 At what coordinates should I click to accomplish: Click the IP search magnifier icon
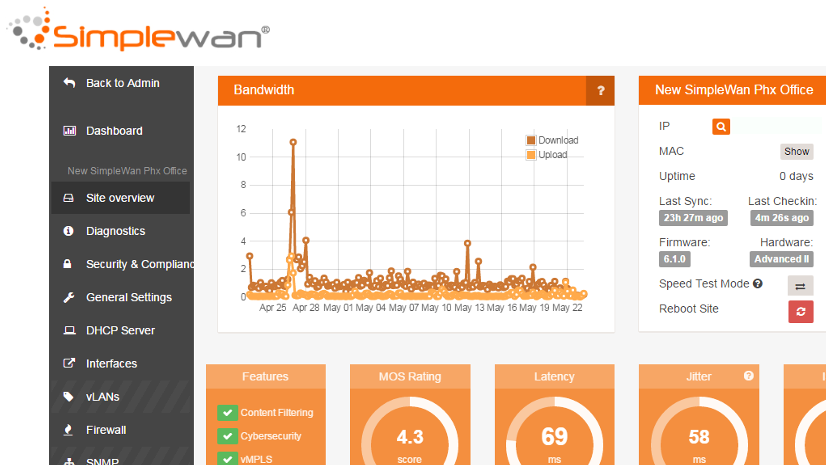721,126
